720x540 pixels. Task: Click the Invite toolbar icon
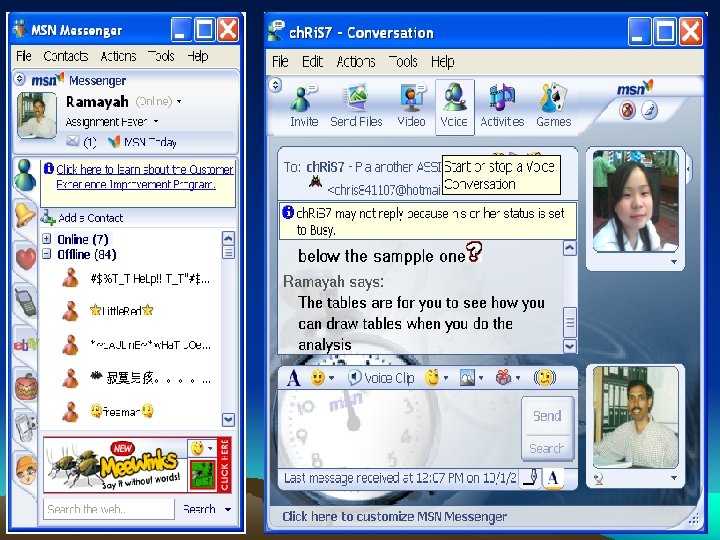[x=304, y=107]
